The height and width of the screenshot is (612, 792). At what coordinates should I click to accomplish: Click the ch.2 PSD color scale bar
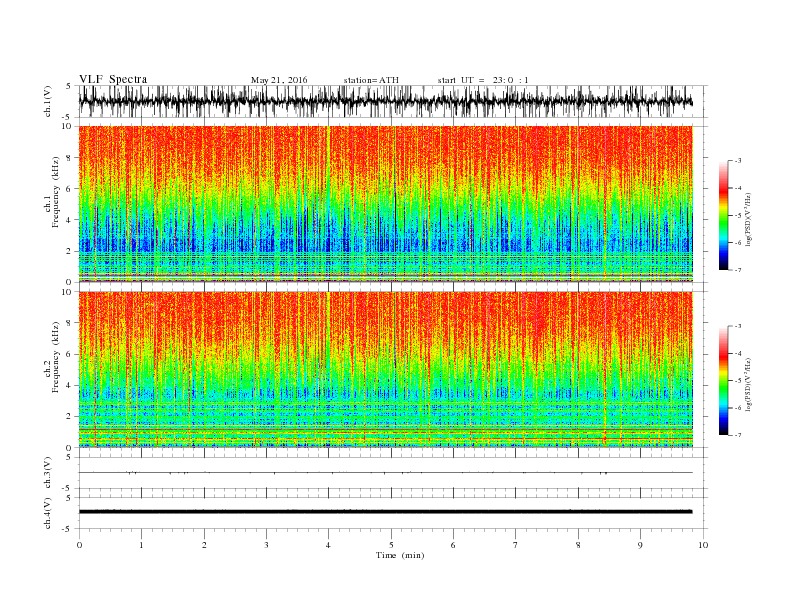tap(723, 380)
